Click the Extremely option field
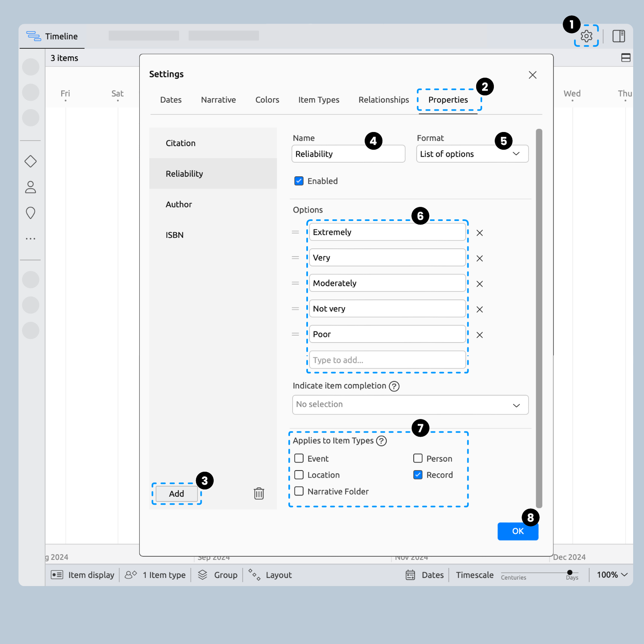644x644 pixels. tap(388, 232)
